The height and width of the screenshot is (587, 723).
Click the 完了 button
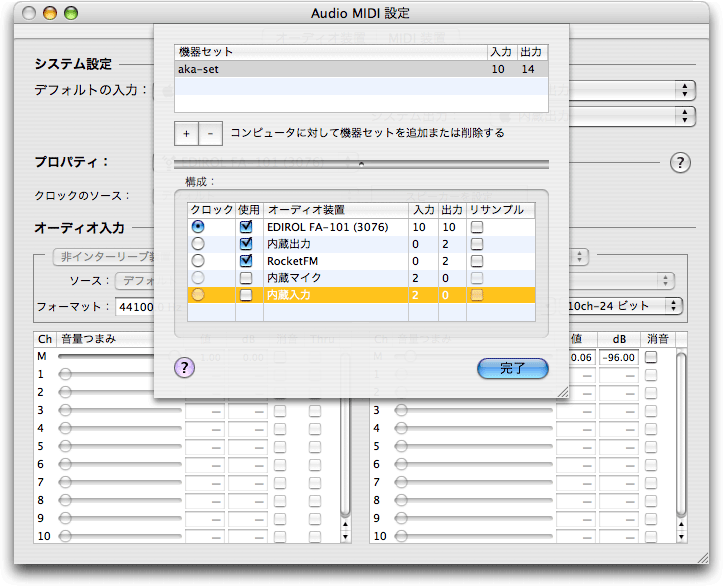click(x=512, y=368)
